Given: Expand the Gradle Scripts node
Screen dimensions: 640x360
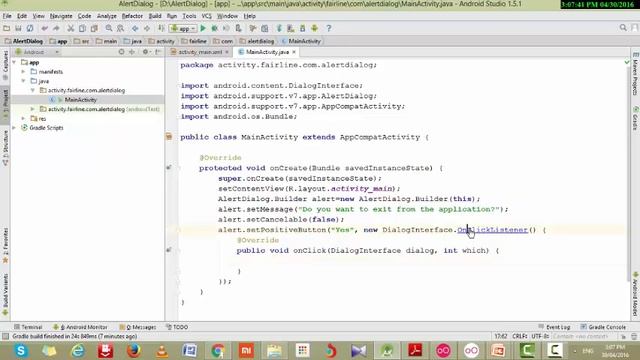Looking at the screenshot, I should point(15,128).
